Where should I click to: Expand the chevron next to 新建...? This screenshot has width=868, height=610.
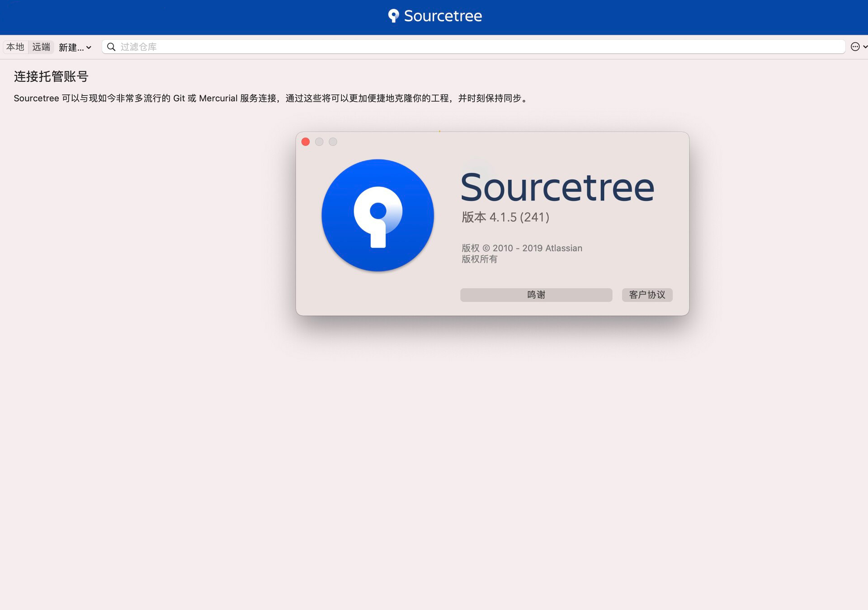click(89, 47)
